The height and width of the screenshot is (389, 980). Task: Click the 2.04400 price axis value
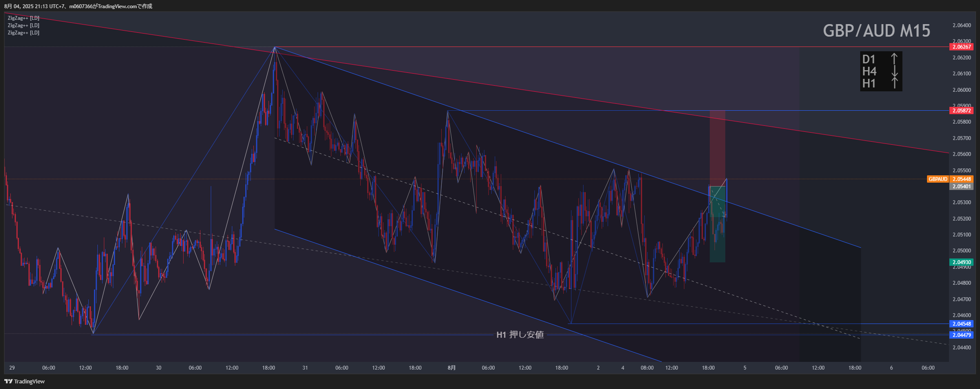(x=961, y=348)
